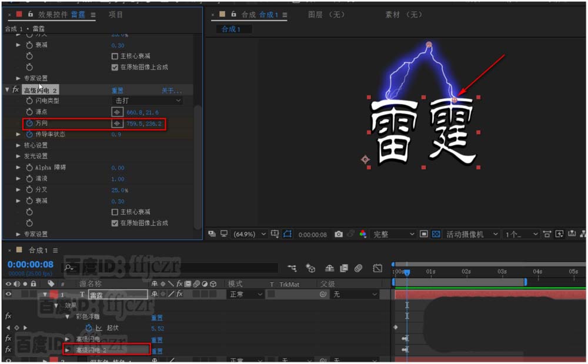Check the lower 主核心衰减 checkbox
The image size is (588, 364).
tap(115, 212)
